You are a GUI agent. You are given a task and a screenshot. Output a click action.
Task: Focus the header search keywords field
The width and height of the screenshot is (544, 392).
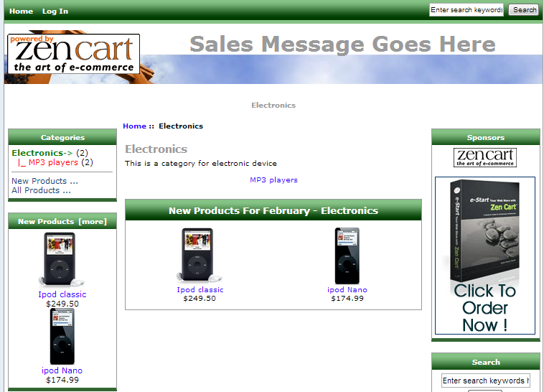466,10
